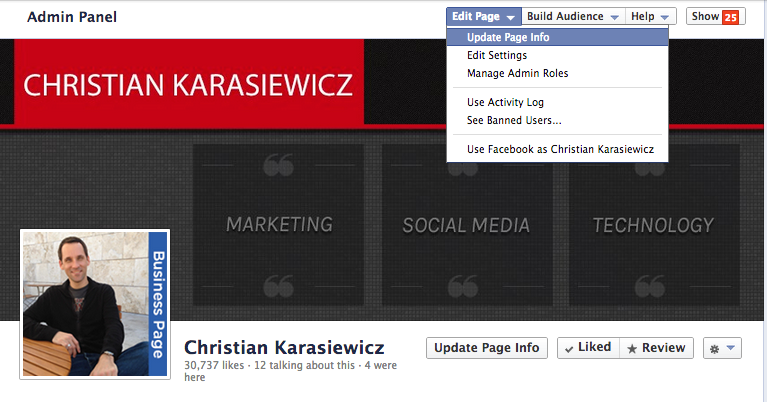The height and width of the screenshot is (402, 767).
Task: Click the profile picture thumbnail
Action: pyautogui.click(x=95, y=304)
